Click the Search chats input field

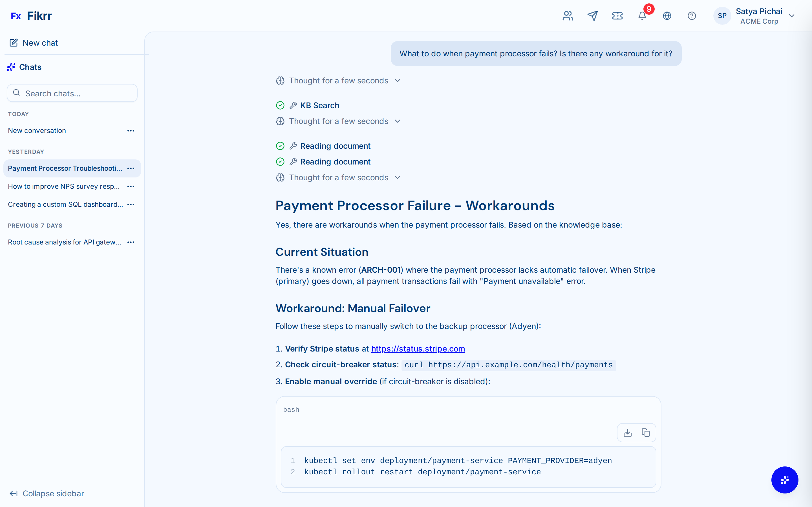[72, 93]
